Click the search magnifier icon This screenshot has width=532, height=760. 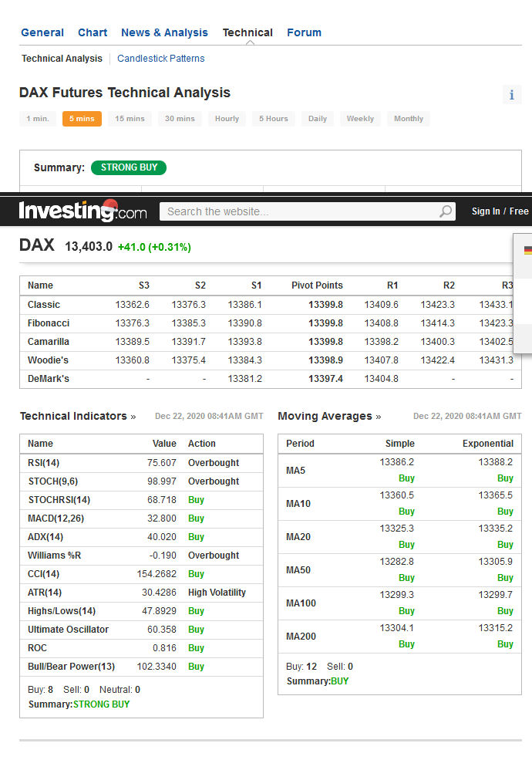point(446,211)
